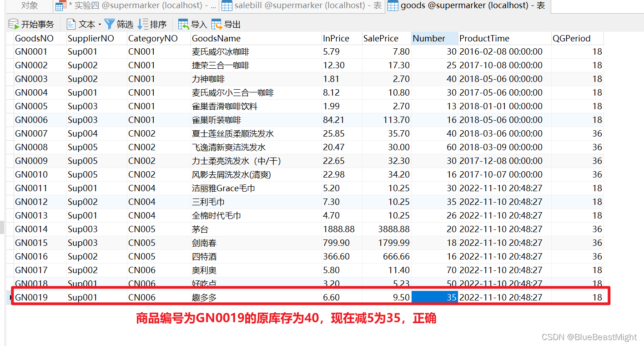The width and height of the screenshot is (644, 346).
Task: Open the Text (文本) dropdown arrow
Action: click(x=100, y=24)
